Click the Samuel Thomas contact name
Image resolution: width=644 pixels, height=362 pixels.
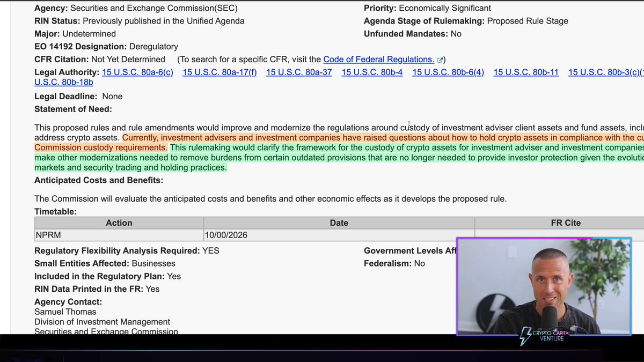(x=65, y=312)
